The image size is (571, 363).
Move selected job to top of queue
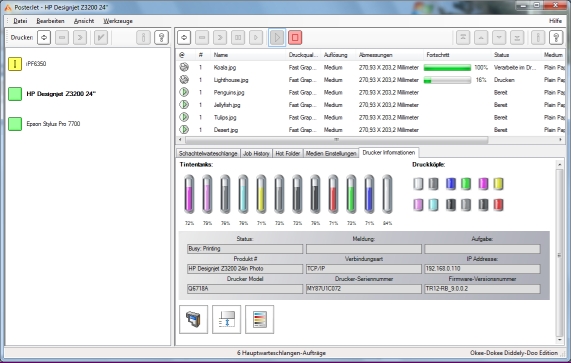[463, 38]
